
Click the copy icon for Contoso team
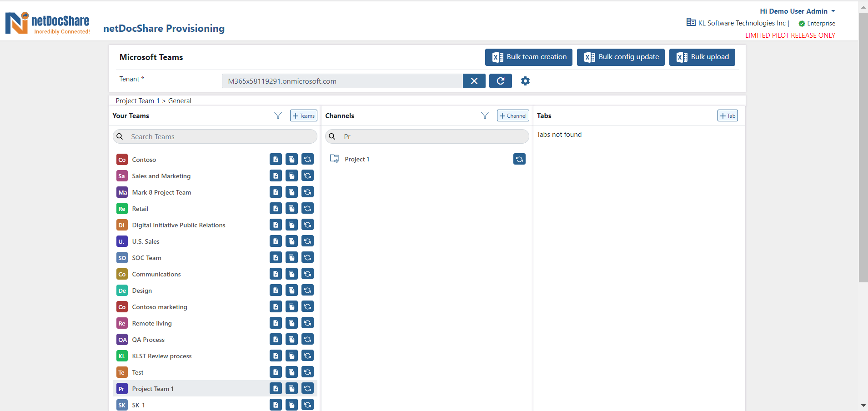pos(291,159)
